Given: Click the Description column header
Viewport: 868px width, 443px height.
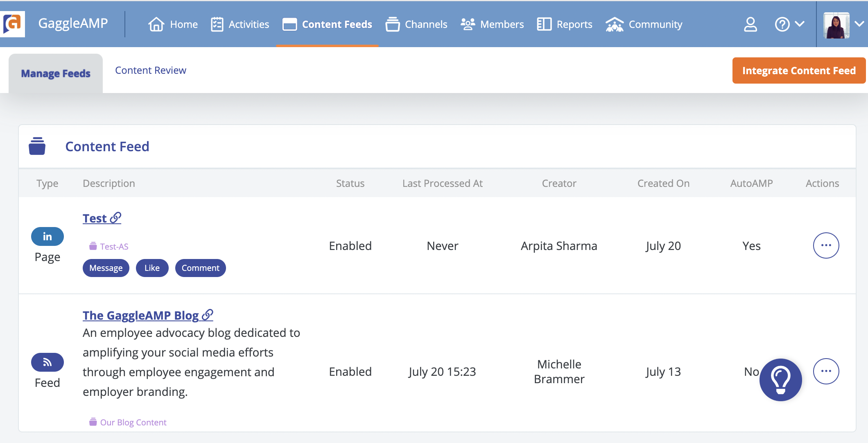Looking at the screenshot, I should click(x=109, y=183).
